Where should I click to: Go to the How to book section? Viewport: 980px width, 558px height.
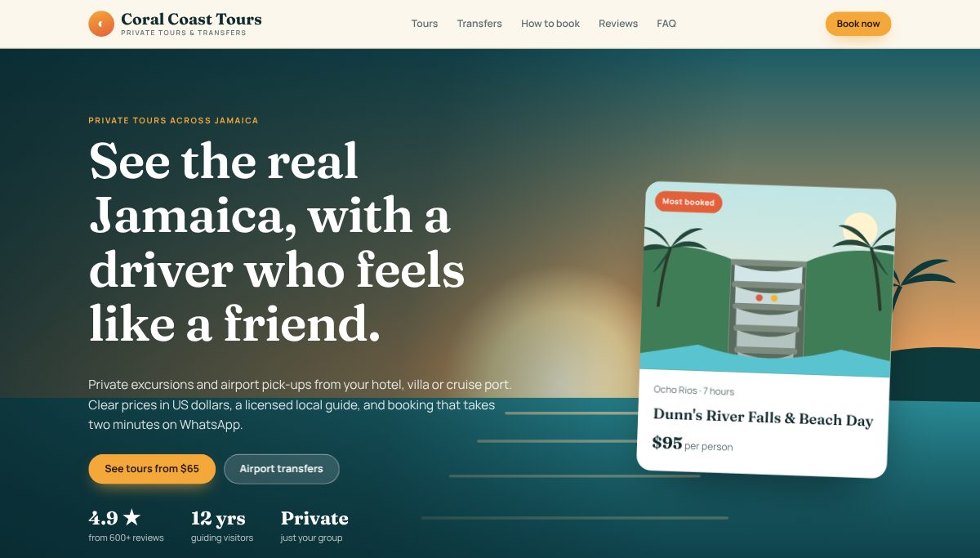coord(550,24)
